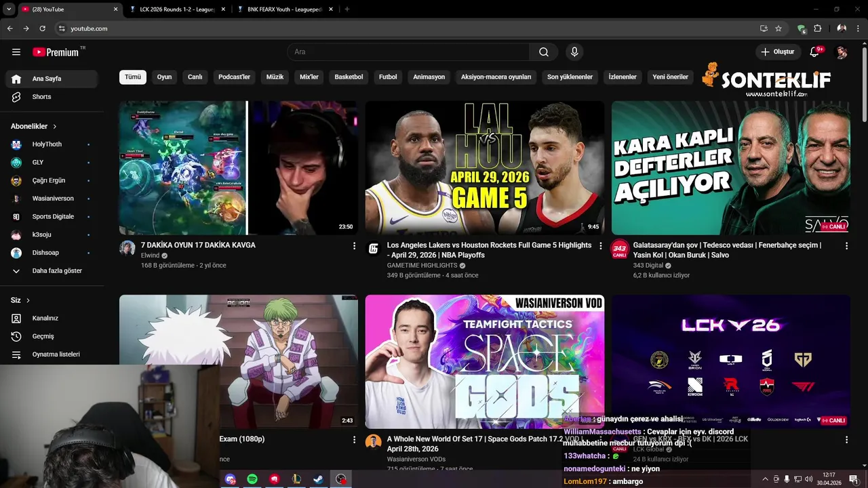The image size is (868, 488).
Task: Open Chrome three-dot menu
Action: pos(859,28)
